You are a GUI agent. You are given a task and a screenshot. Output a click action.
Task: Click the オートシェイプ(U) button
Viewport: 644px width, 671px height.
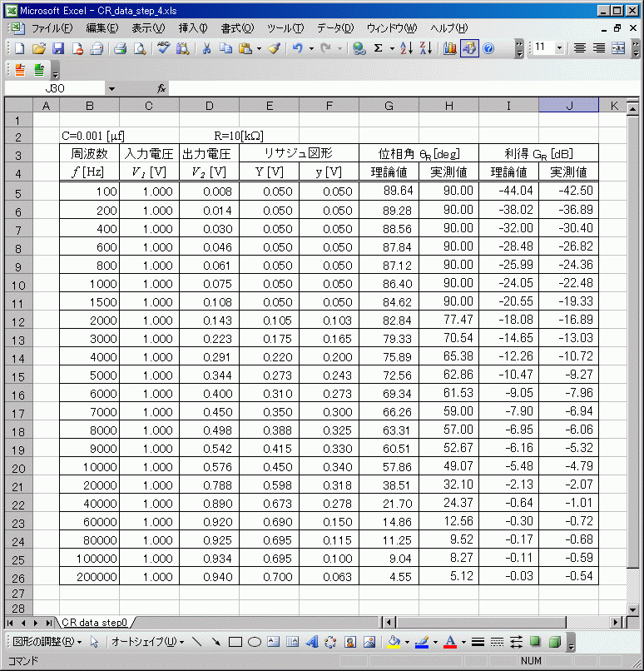click(146, 642)
